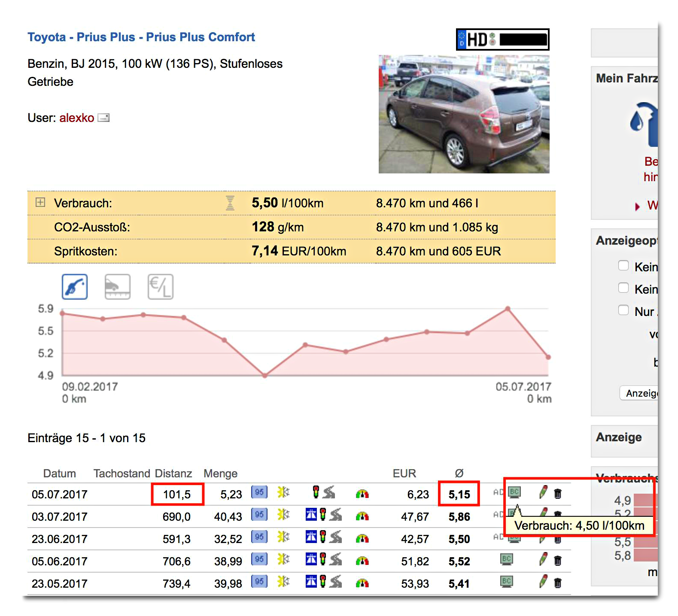Click the traffic light icon in 23.06.2017 row

323,537
